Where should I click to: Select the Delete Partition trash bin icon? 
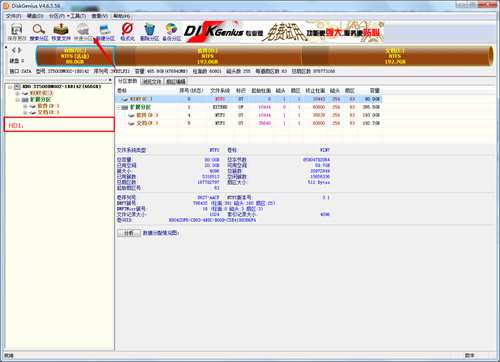click(x=149, y=32)
